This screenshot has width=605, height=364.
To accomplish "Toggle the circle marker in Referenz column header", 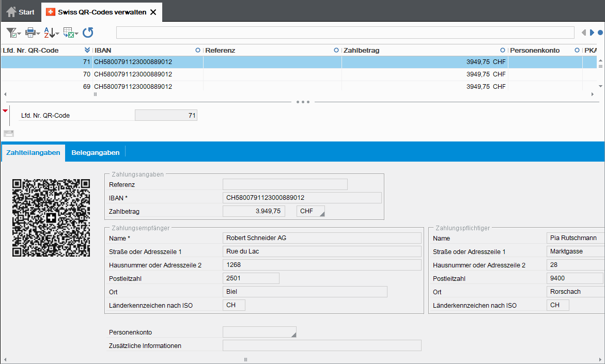I will click(x=336, y=51).
